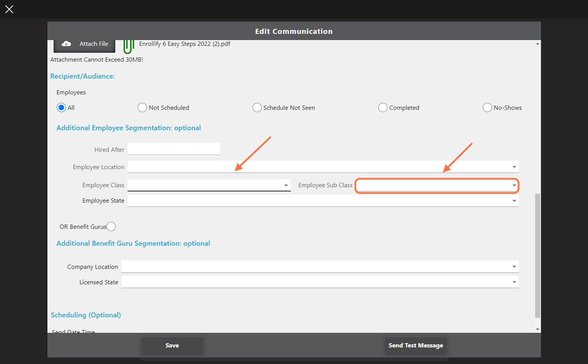The height and width of the screenshot is (364, 588).
Task: Open the Enrollify 6 Easy Steps 2022 (2).pdf attachment
Action: point(185,44)
